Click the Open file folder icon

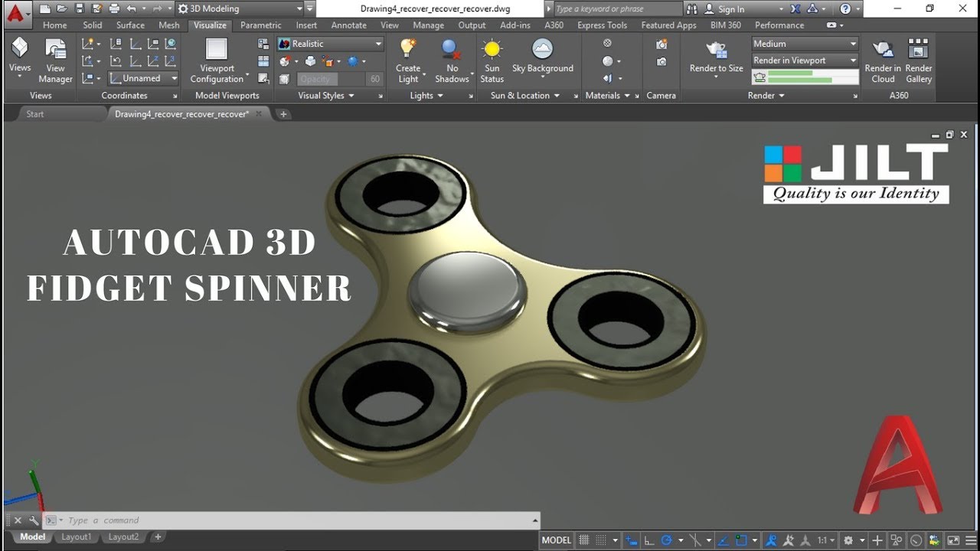(62, 9)
